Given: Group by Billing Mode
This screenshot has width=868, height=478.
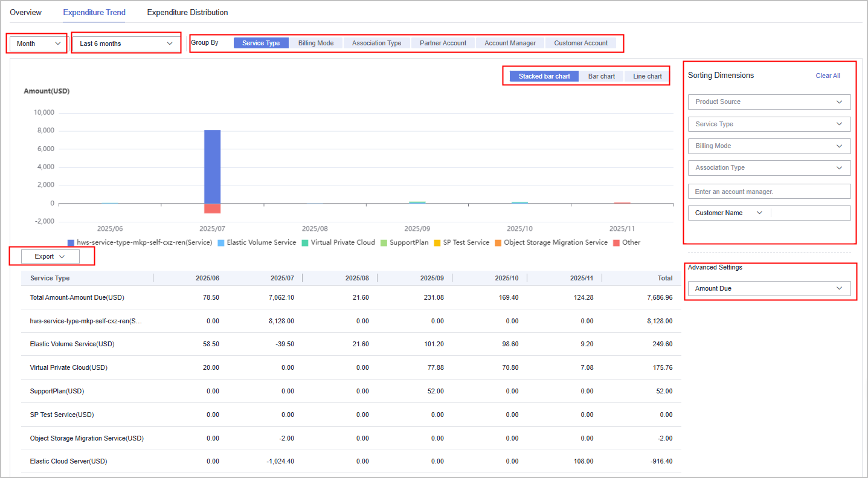Looking at the screenshot, I should tap(315, 43).
